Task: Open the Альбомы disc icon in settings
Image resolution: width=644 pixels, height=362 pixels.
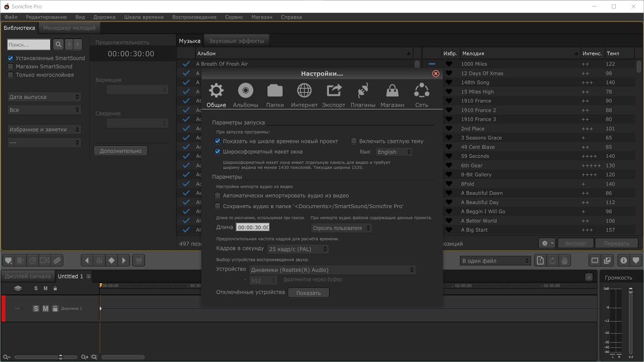Action: point(246,90)
